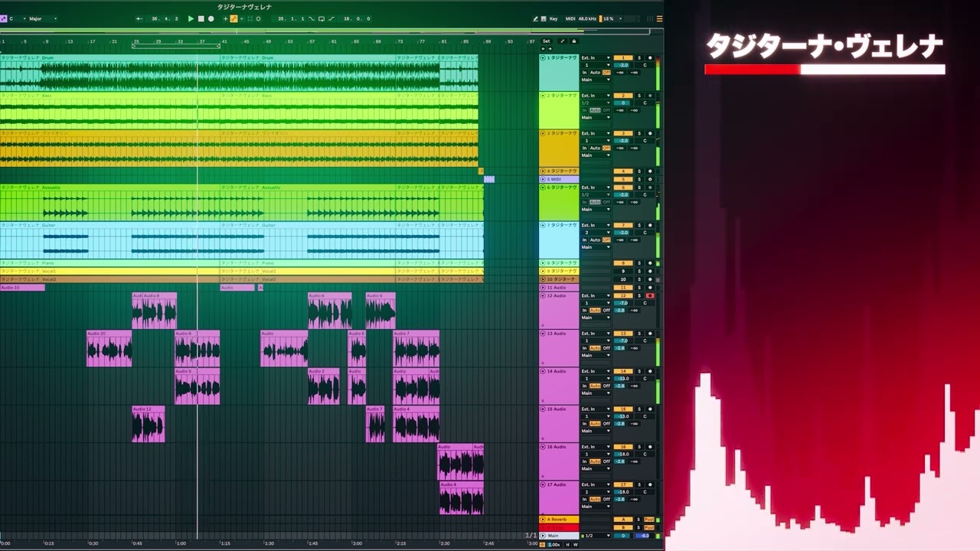The height and width of the screenshot is (551, 980).
Task: Open track 12 Ext. In input type dropdown
Action: click(x=596, y=295)
